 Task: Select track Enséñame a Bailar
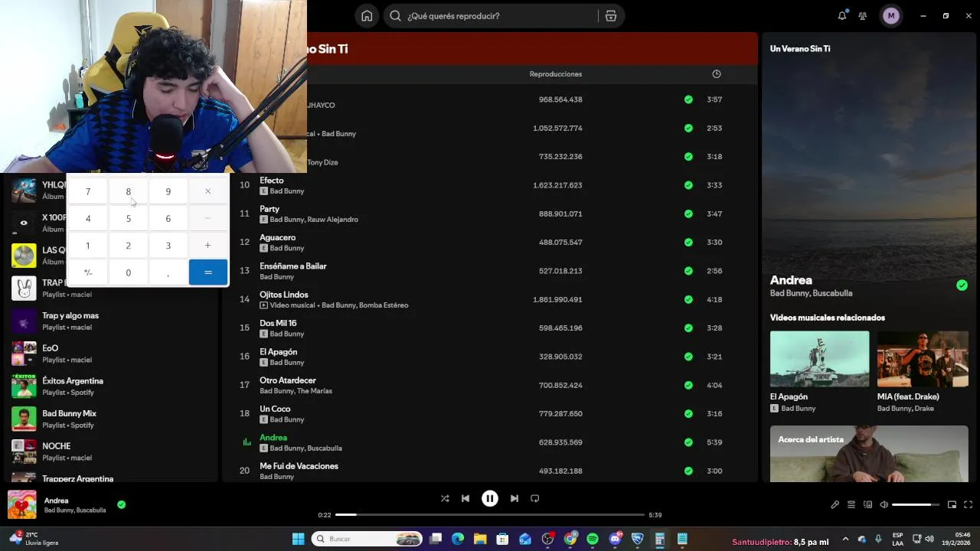(293, 266)
